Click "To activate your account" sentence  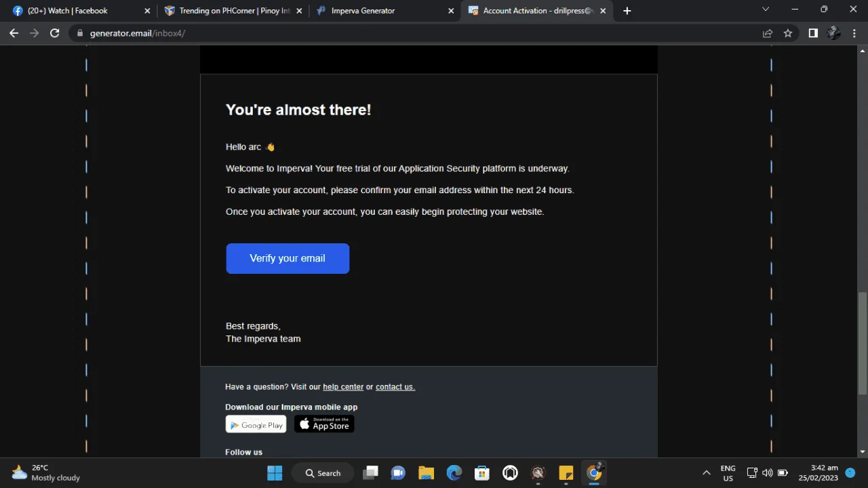(x=400, y=190)
